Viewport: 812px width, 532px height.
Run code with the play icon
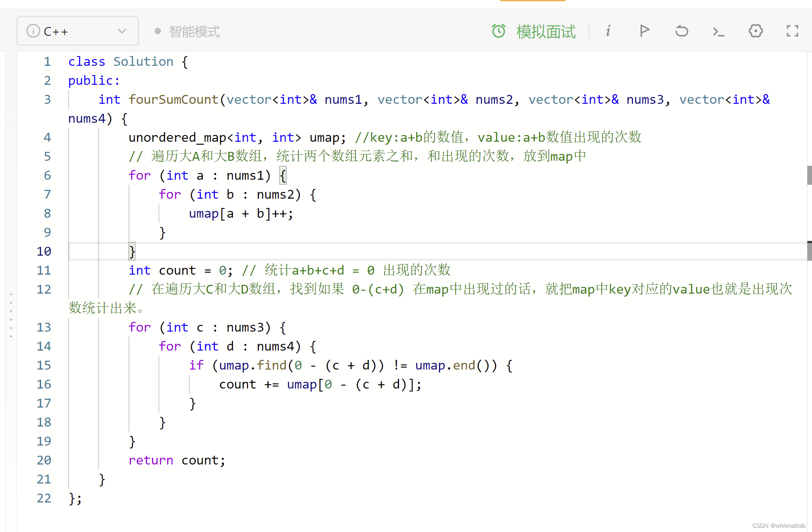click(x=644, y=31)
